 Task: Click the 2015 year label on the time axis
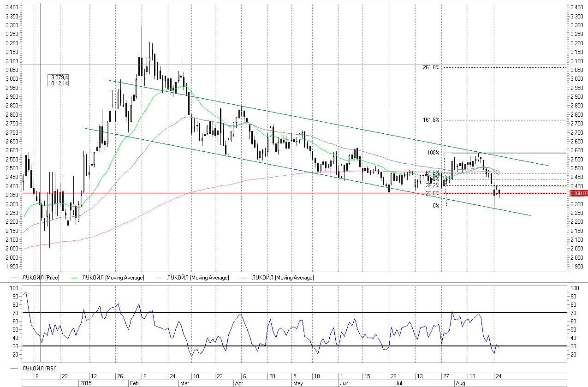(86, 383)
